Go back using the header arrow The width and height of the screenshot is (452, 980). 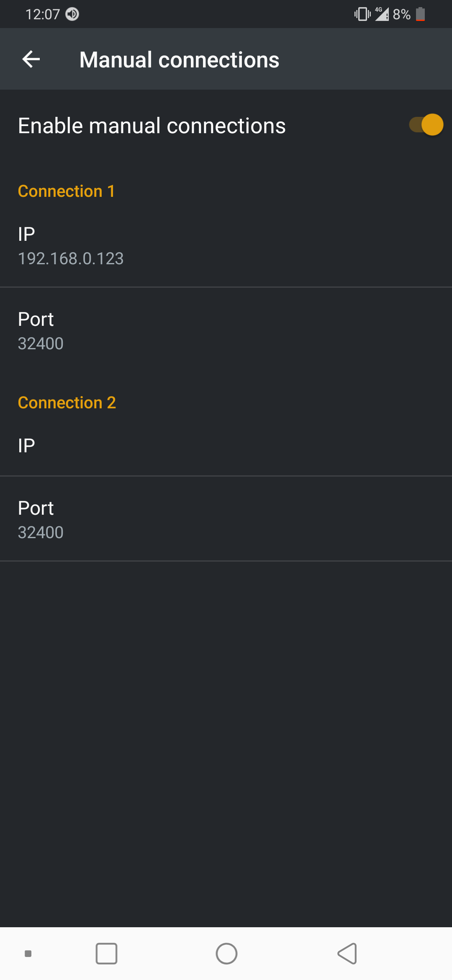point(31,59)
